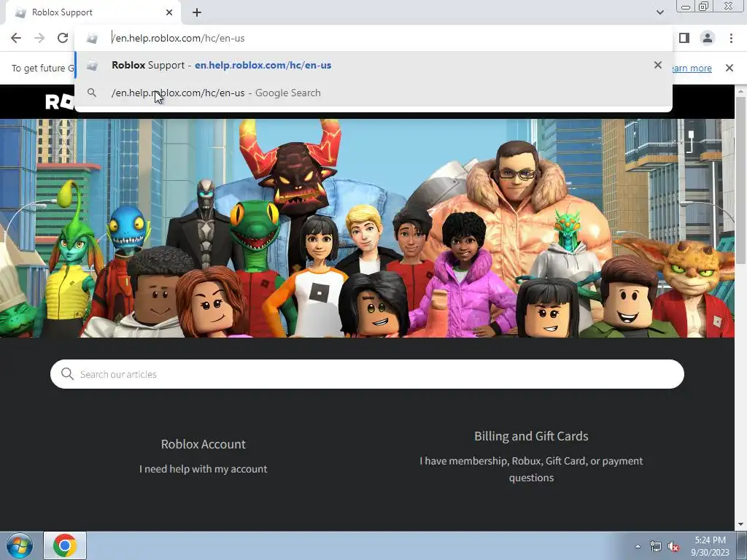
Task: Click the Roblox favicon in the omnibox
Action: pyautogui.click(x=92, y=38)
